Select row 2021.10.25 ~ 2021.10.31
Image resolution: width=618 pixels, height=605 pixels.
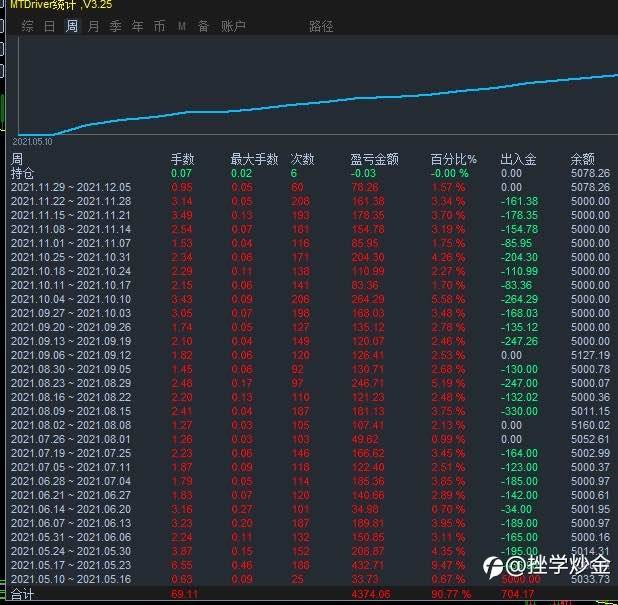[x=310, y=257]
